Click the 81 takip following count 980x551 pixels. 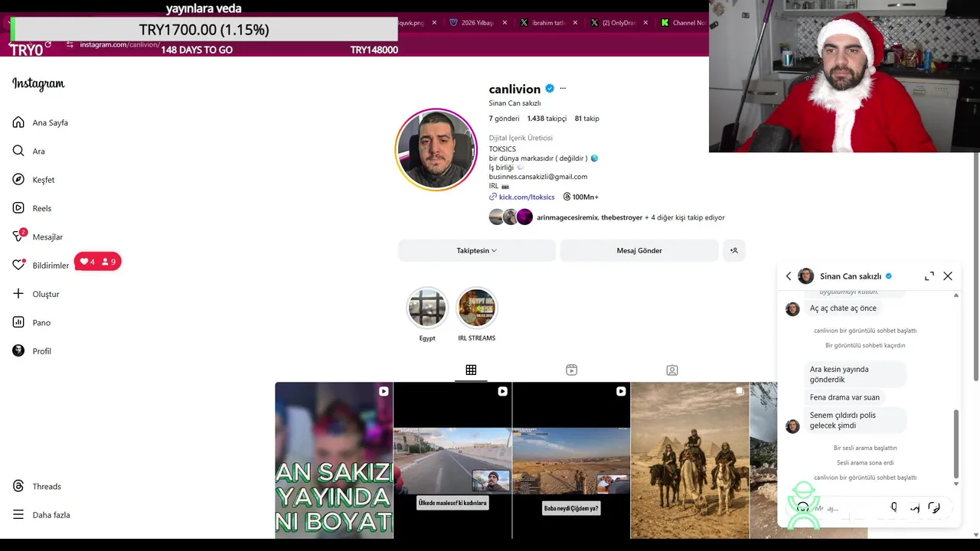[586, 119]
